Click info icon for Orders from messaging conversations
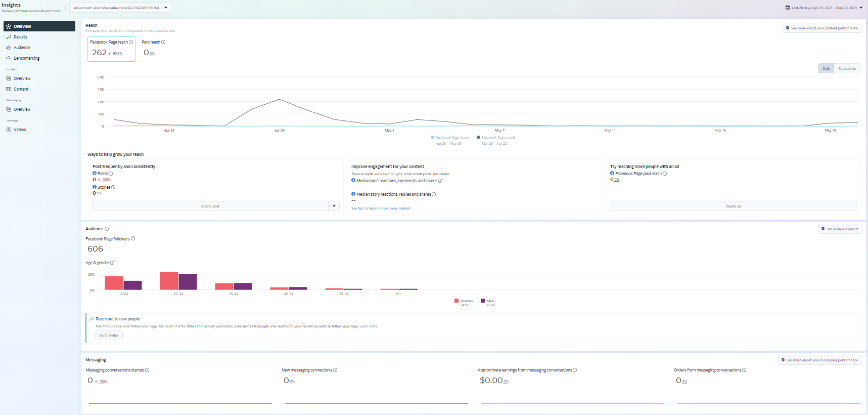868x415 pixels. pyautogui.click(x=744, y=370)
